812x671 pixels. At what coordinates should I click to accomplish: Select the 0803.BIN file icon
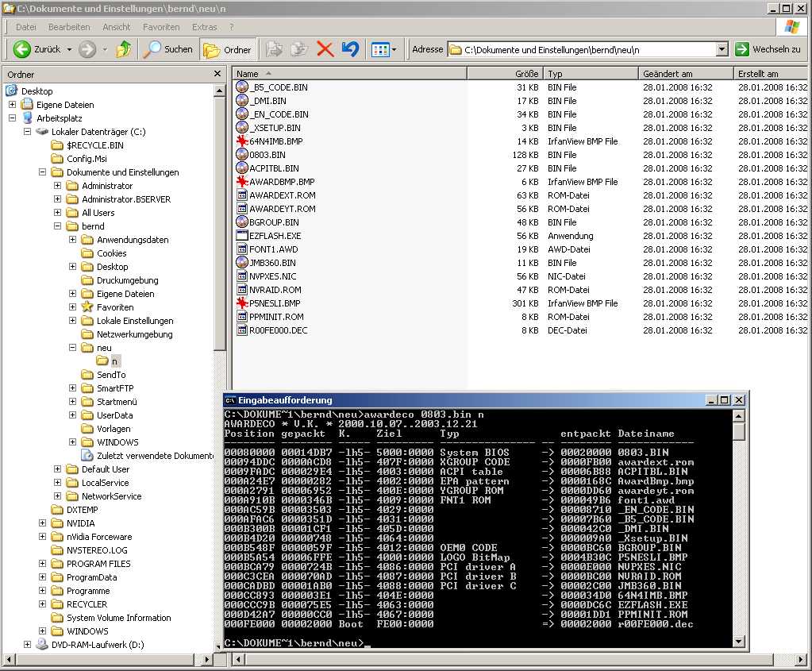point(243,155)
